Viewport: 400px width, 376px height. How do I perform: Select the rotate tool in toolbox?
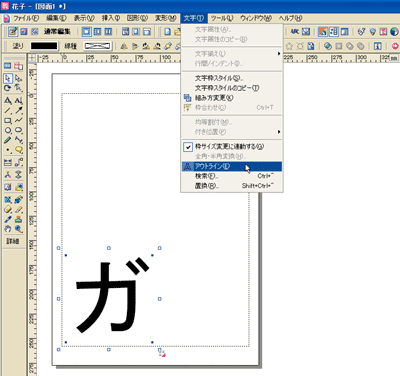pyautogui.click(x=8, y=88)
